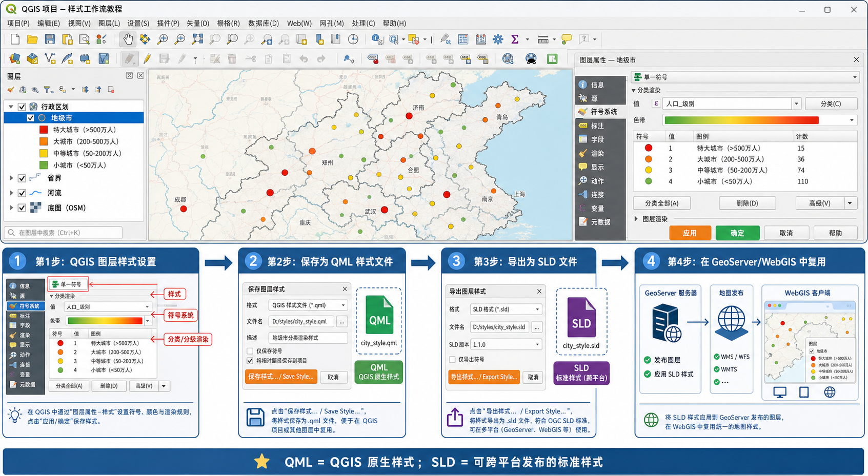This screenshot has width=868, height=476.
Task: Open the 插件(P) menu
Action: pos(168,23)
